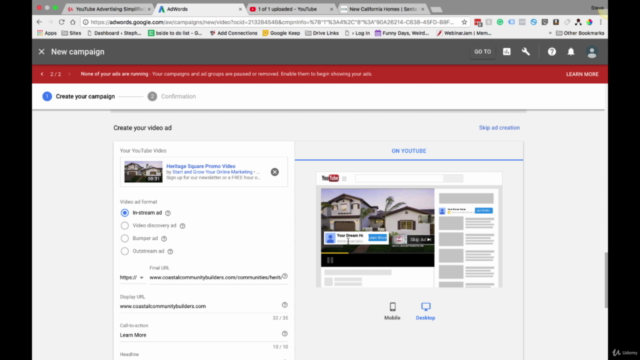Switch preview to Mobile
Screen dimensions: 640x360
click(392, 311)
